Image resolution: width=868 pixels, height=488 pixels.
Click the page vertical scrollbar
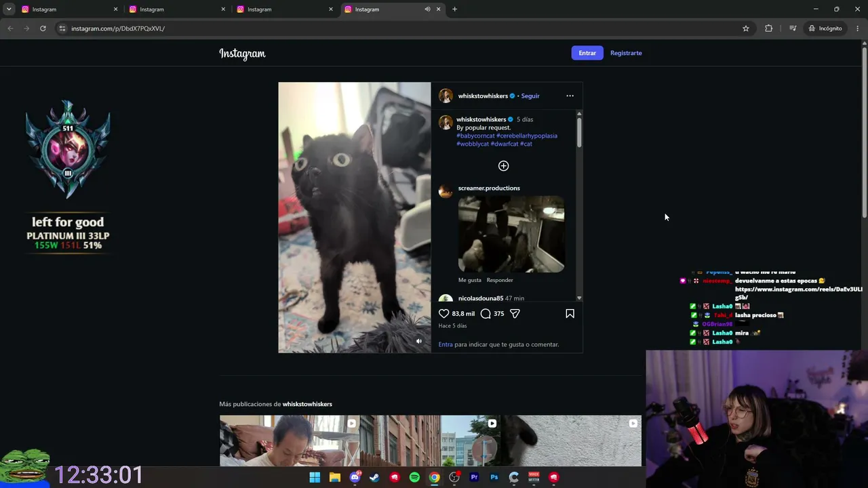click(x=864, y=132)
